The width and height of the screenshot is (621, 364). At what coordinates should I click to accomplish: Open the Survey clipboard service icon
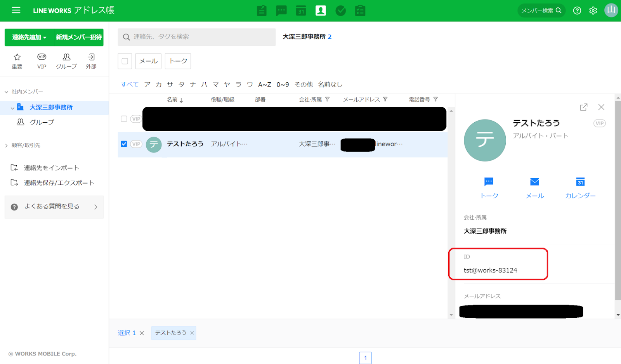[360, 10]
